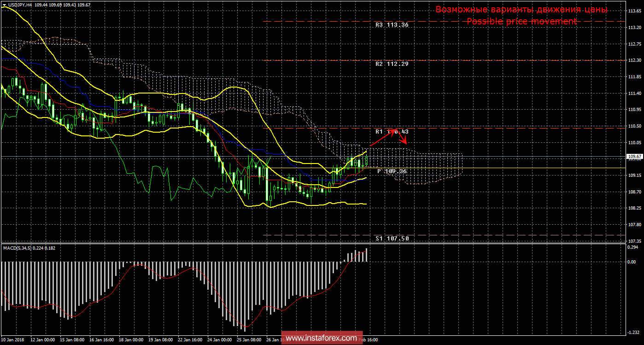This screenshot has height=345, width=644.
Task: Click the 18 Jan 00:00 time label
Action: (131, 340)
